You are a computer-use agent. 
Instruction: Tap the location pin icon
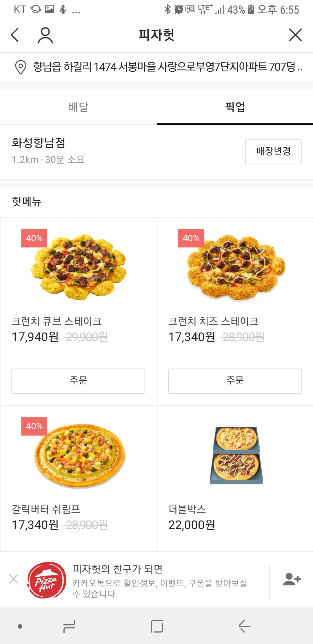point(21,67)
